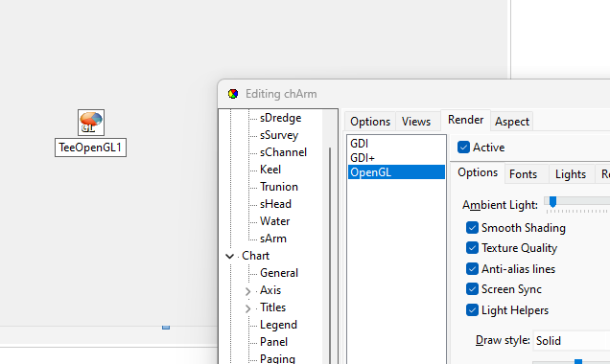Click the tree panel vertical scrollbar
Image resolution: width=610 pixels, height=364 pixels.
coord(330,257)
